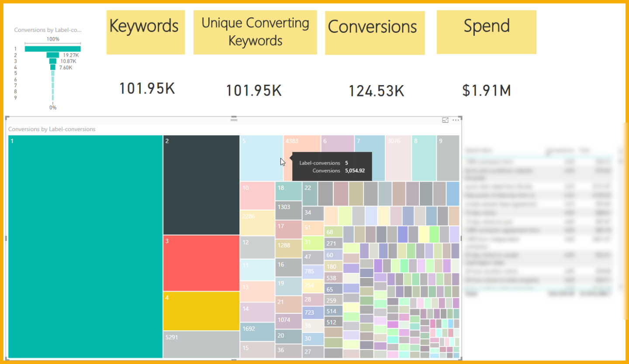
Task: Select the funnel bar showing 19.27K
Action: click(x=53, y=55)
